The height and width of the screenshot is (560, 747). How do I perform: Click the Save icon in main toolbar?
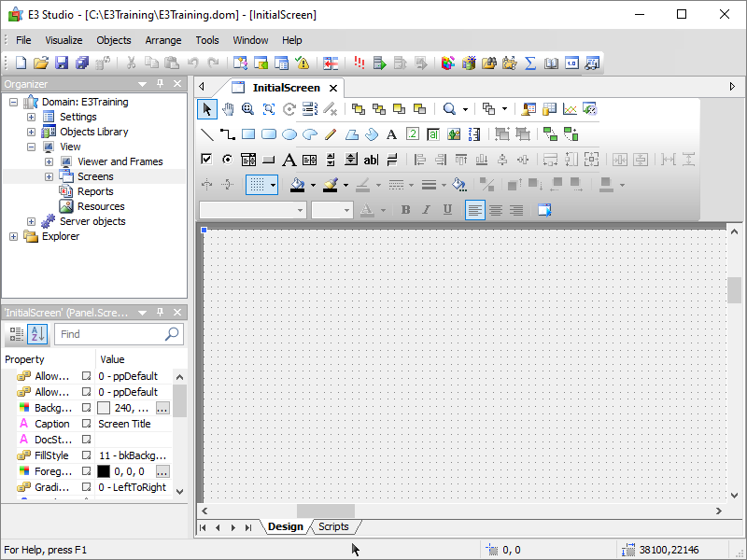[62, 63]
